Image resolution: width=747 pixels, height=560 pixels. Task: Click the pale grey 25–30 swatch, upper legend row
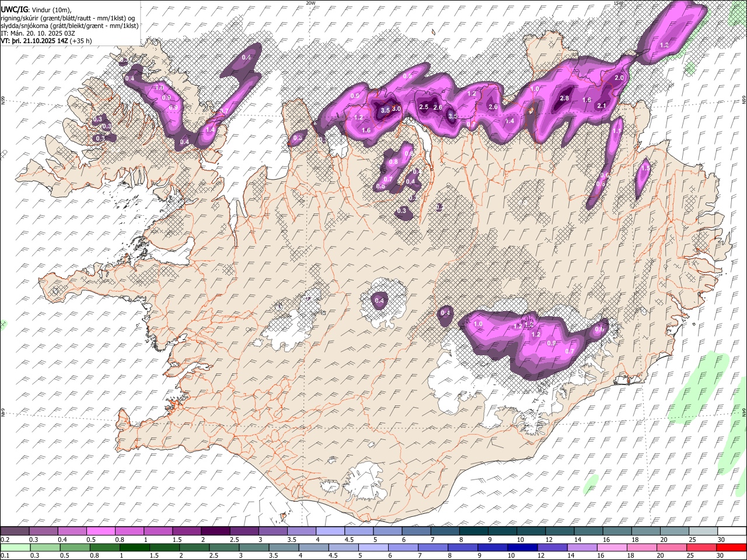(x=702, y=531)
